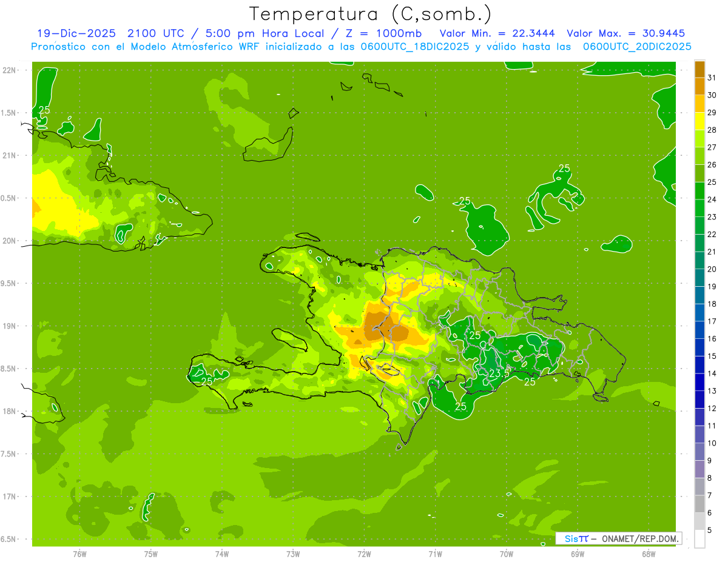This screenshot has height=562, width=728.
Task: Click the legend value '12'
Action: click(x=712, y=409)
